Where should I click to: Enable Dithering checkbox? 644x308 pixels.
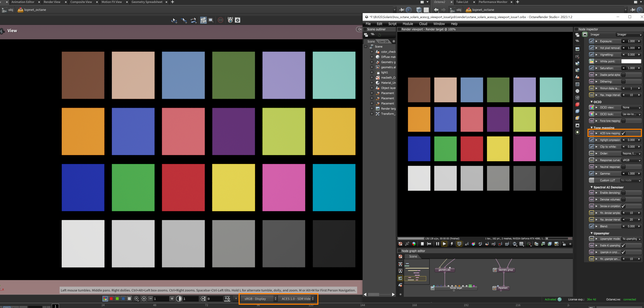tap(623, 82)
